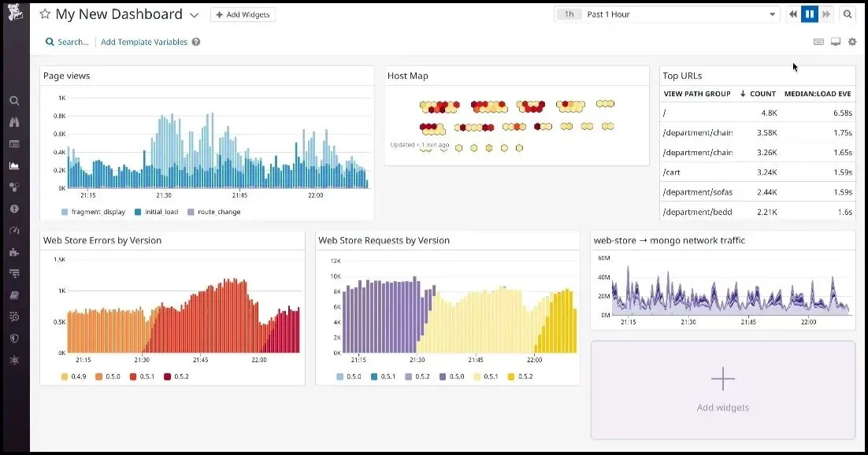The width and height of the screenshot is (868, 455).
Task: Click the Top URLs widget title
Action: (682, 76)
